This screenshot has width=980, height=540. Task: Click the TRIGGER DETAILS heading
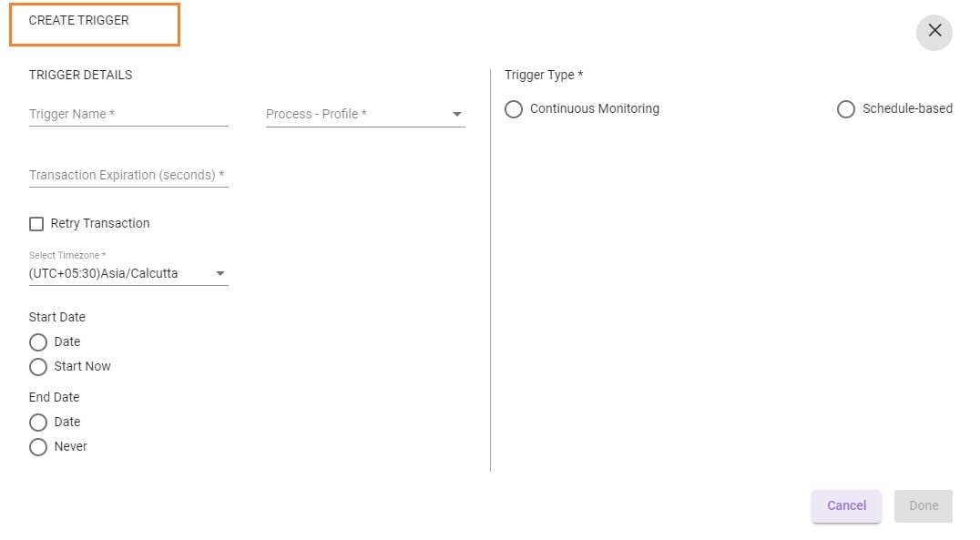[81, 75]
